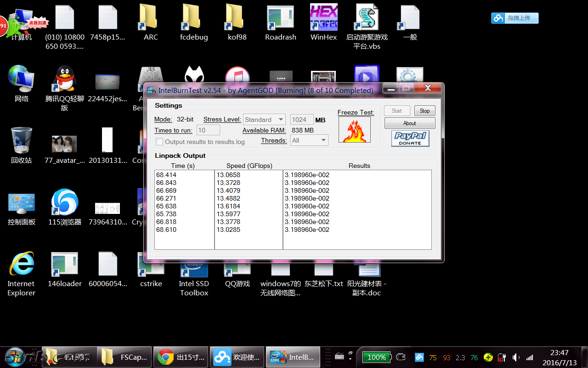Click the 100% battery indicator
Image resolution: width=588 pixels, height=368 pixels.
tap(376, 357)
